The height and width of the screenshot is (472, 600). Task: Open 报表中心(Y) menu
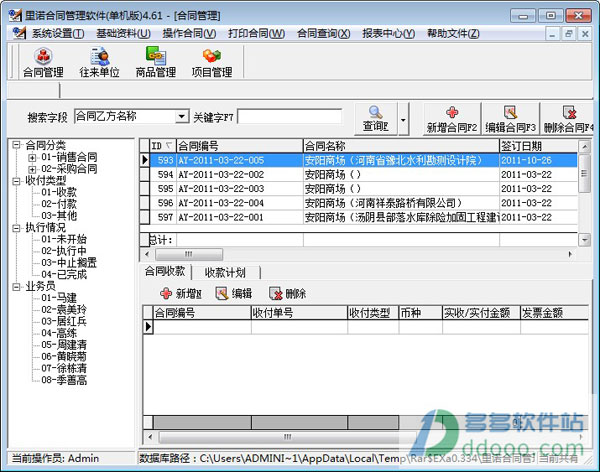coord(389,34)
